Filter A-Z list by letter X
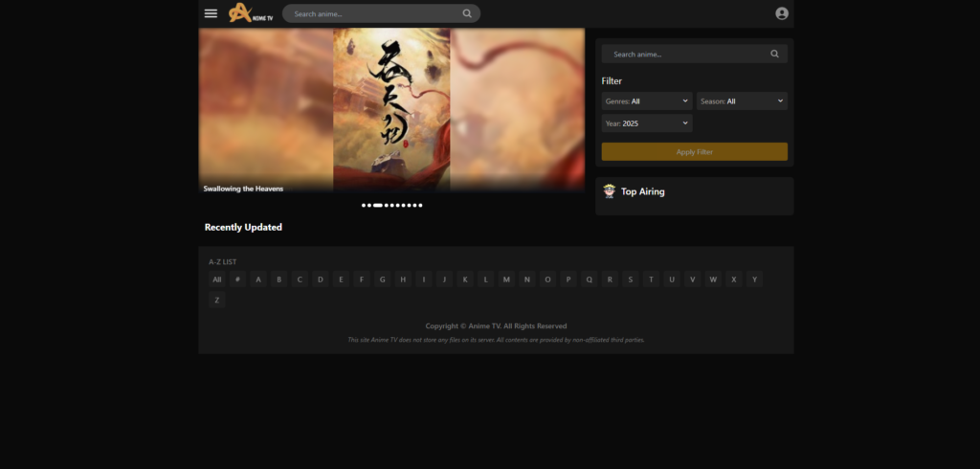The image size is (980, 469). (x=734, y=279)
